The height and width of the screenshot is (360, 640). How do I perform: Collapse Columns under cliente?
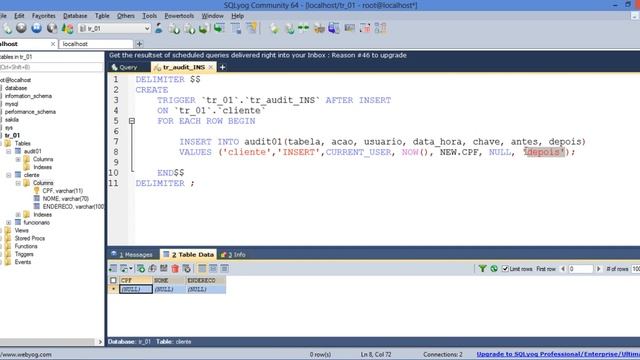(18, 183)
